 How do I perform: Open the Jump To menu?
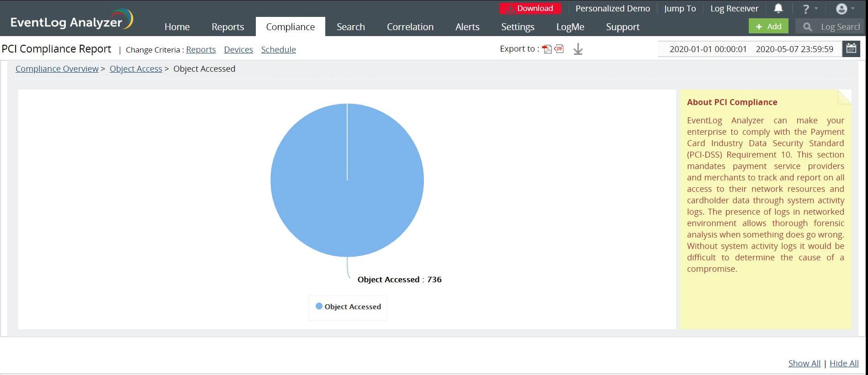pos(680,8)
